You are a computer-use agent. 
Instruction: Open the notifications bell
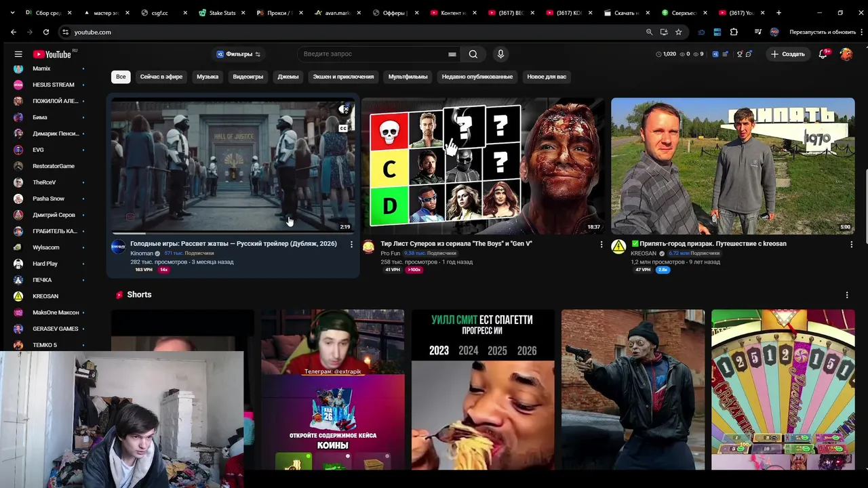[823, 54]
